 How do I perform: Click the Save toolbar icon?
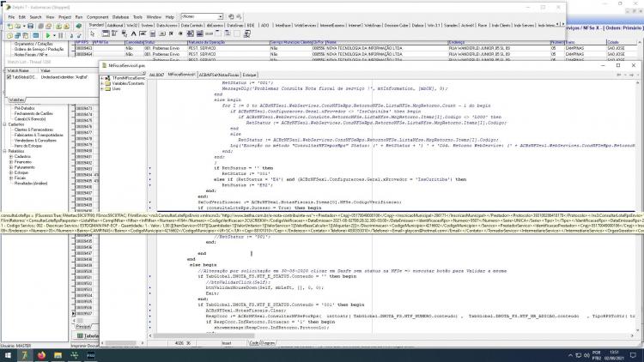(x=30, y=26)
